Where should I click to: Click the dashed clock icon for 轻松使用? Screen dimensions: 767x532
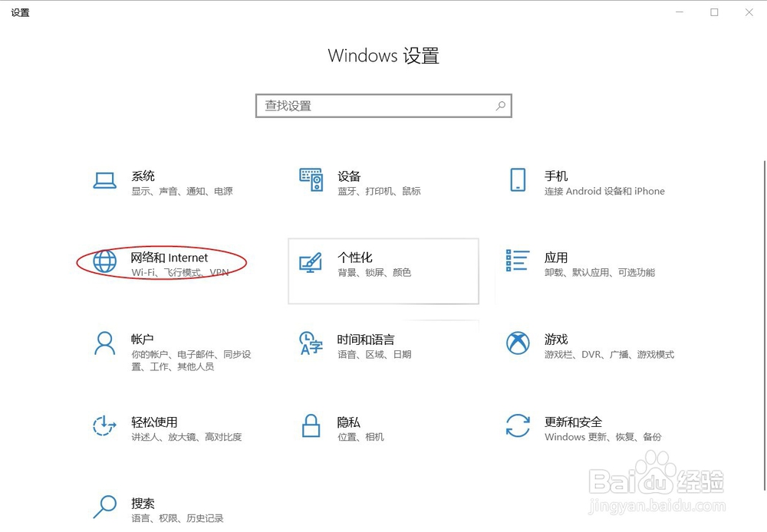point(104,425)
